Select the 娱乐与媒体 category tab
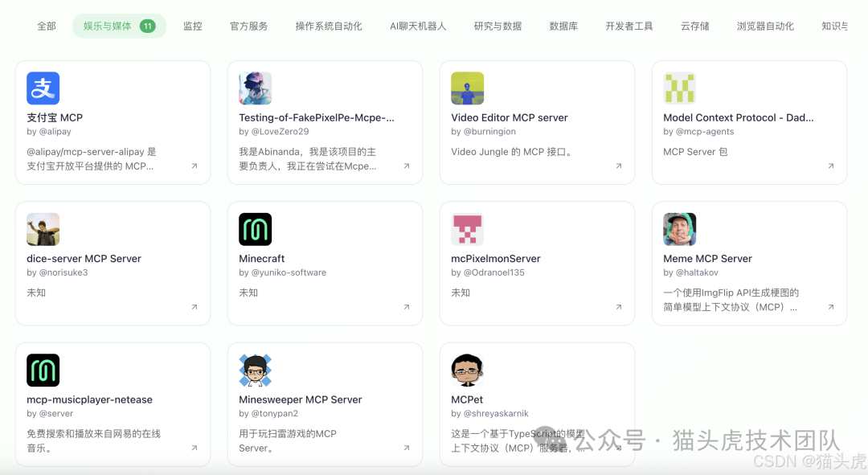The height and width of the screenshot is (475, 868). tap(120, 26)
